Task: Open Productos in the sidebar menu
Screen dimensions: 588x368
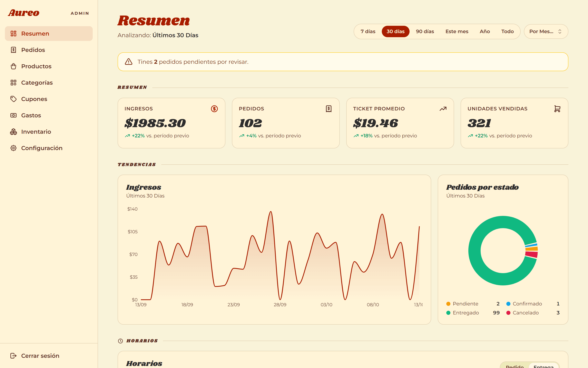Action: pos(49,66)
